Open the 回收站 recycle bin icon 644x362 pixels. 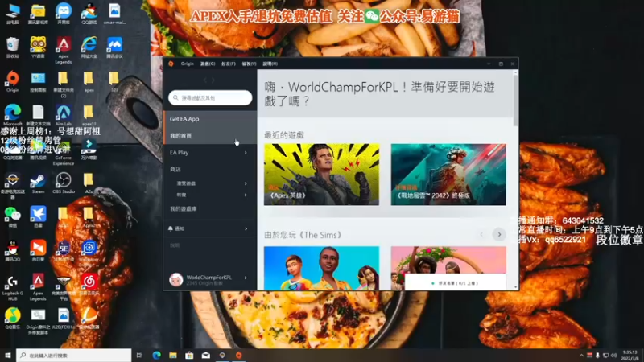coord(13,47)
